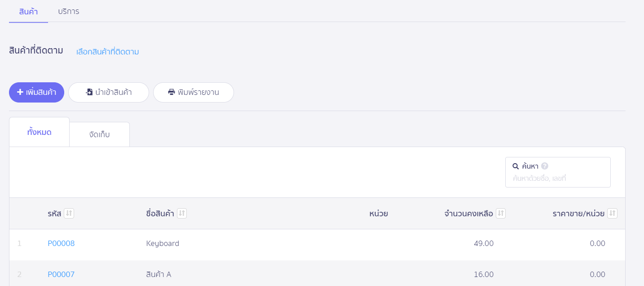Click the พิมพ์รายงาน button
The height and width of the screenshot is (286, 644).
[x=194, y=92]
